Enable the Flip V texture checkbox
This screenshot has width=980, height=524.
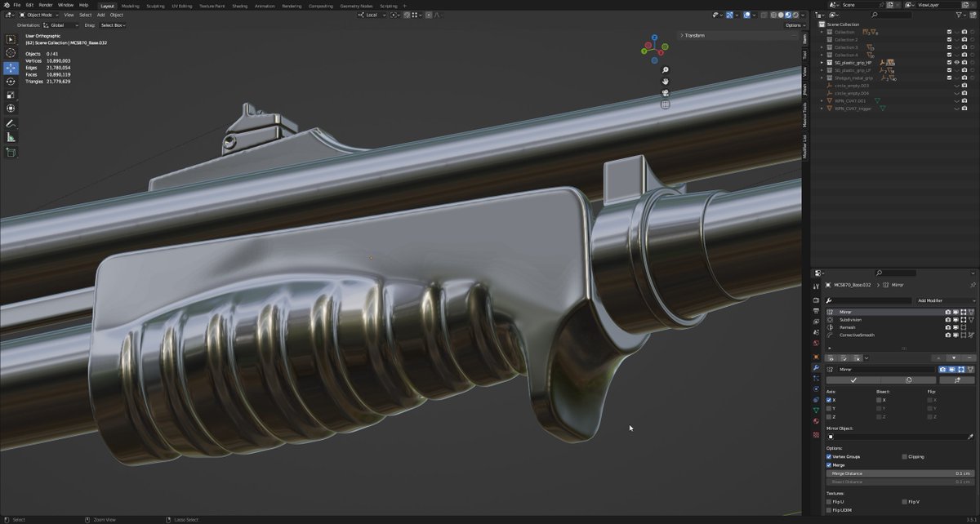(x=904, y=501)
